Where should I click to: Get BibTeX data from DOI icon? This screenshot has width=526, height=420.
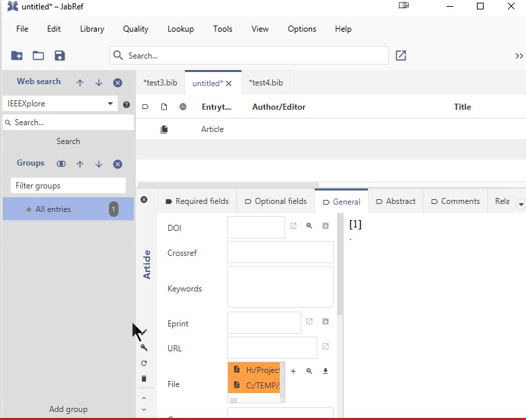(326, 225)
